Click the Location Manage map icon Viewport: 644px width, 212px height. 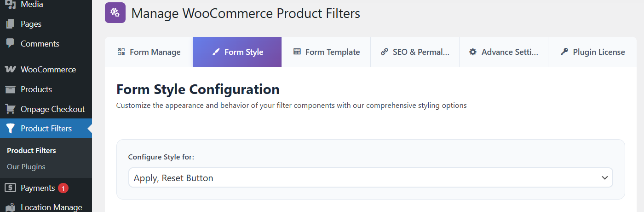click(x=10, y=207)
